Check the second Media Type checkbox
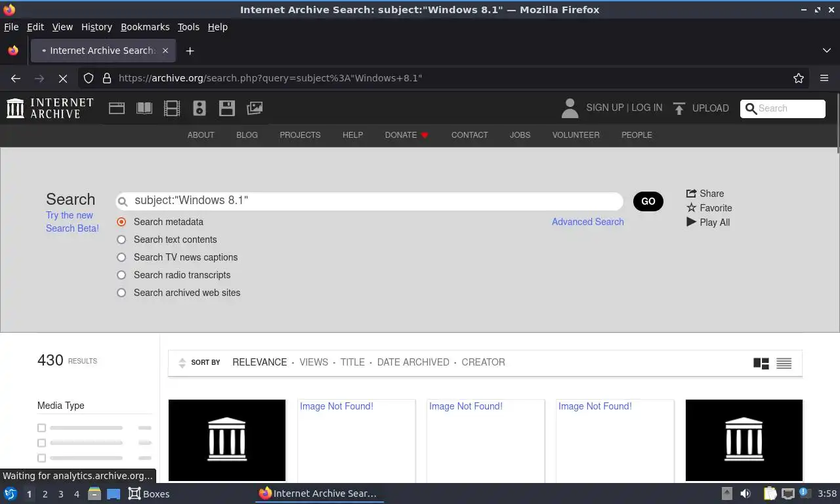This screenshot has height=504, width=840. 41,443
